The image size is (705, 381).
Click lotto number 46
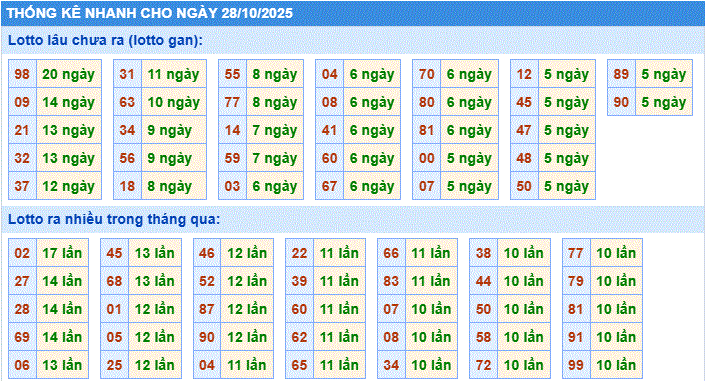(x=207, y=253)
